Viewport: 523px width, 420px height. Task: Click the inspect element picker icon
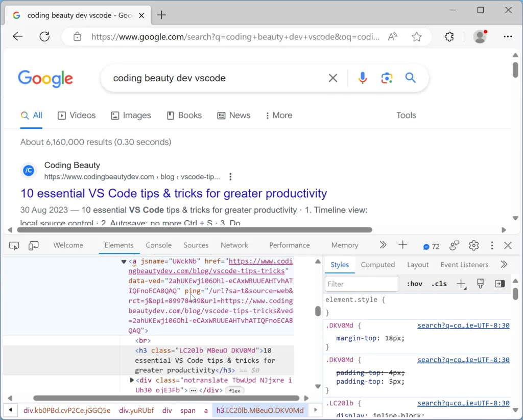[14, 246]
